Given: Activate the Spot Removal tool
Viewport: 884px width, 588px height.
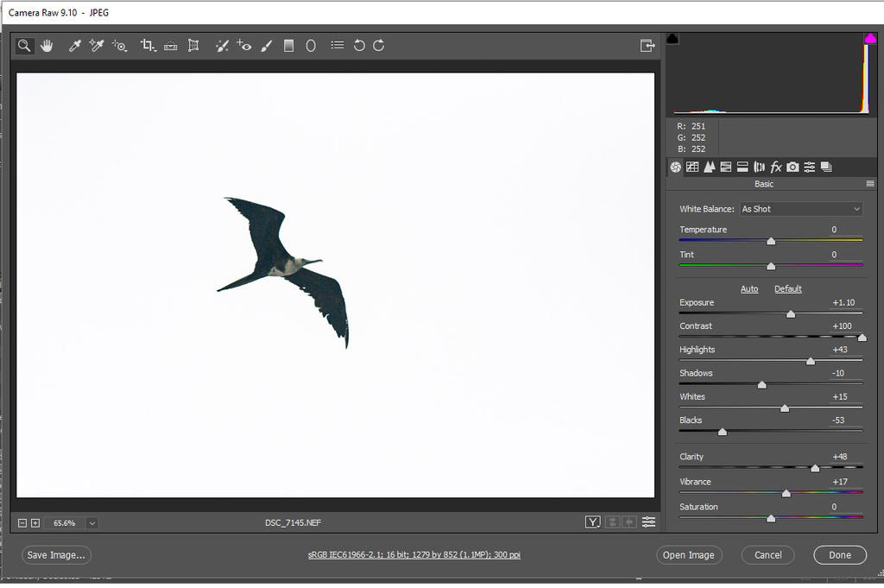Looking at the screenshot, I should pos(222,46).
